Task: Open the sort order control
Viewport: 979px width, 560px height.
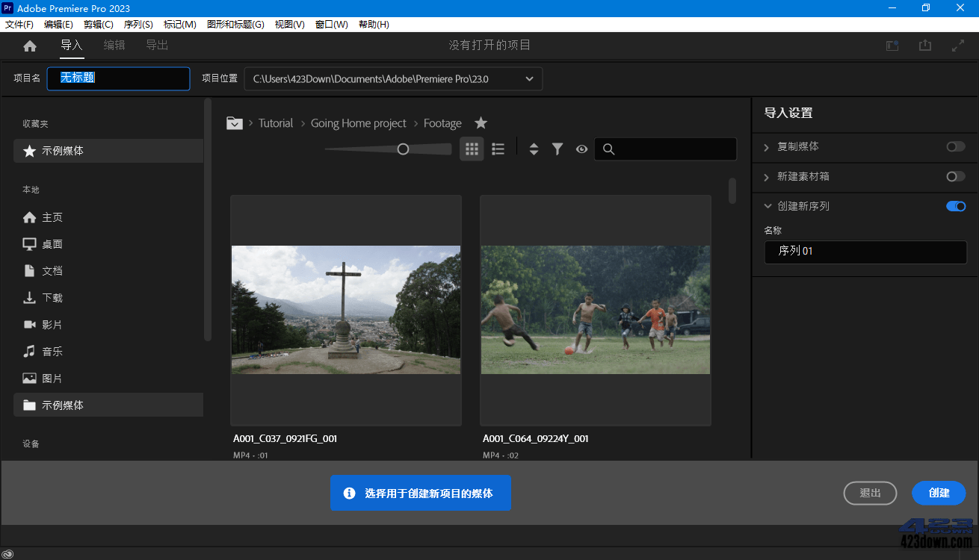Action: coord(534,149)
